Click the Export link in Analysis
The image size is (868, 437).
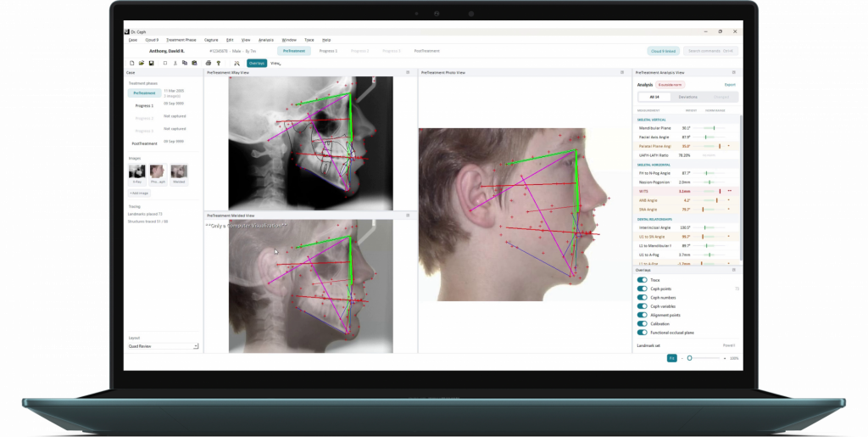click(x=730, y=85)
